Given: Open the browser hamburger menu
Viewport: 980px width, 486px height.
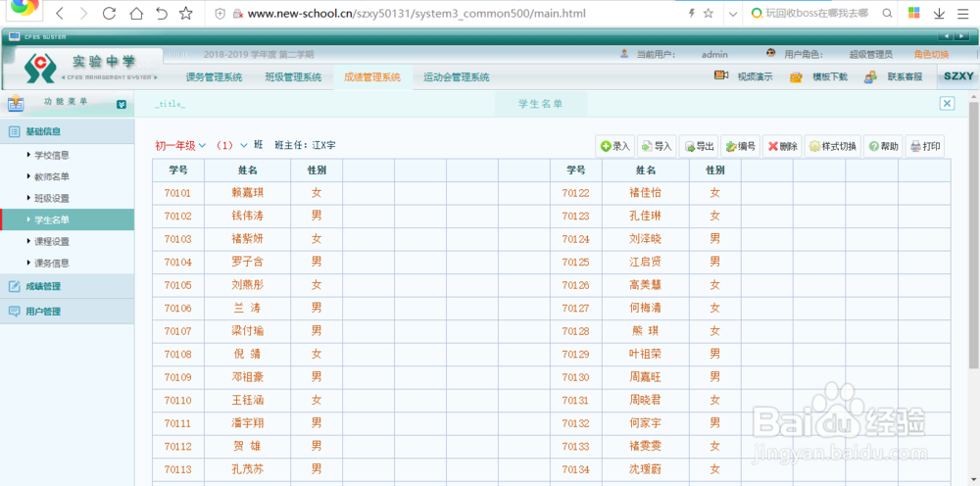Looking at the screenshot, I should [x=962, y=13].
